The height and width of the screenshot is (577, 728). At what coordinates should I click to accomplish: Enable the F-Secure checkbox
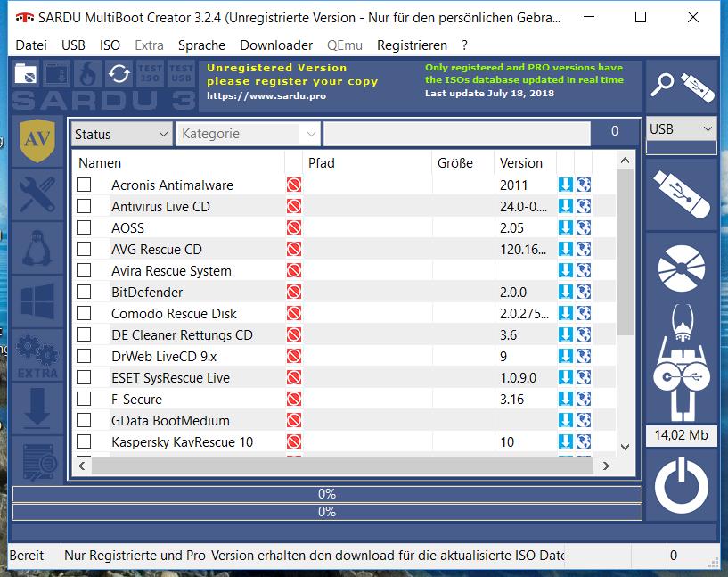[x=84, y=399]
